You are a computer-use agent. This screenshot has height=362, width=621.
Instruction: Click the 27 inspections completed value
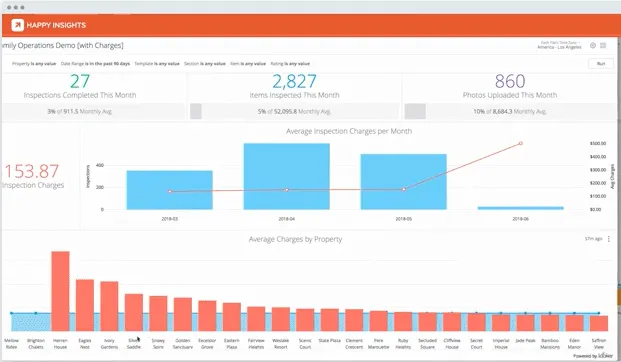pos(80,81)
